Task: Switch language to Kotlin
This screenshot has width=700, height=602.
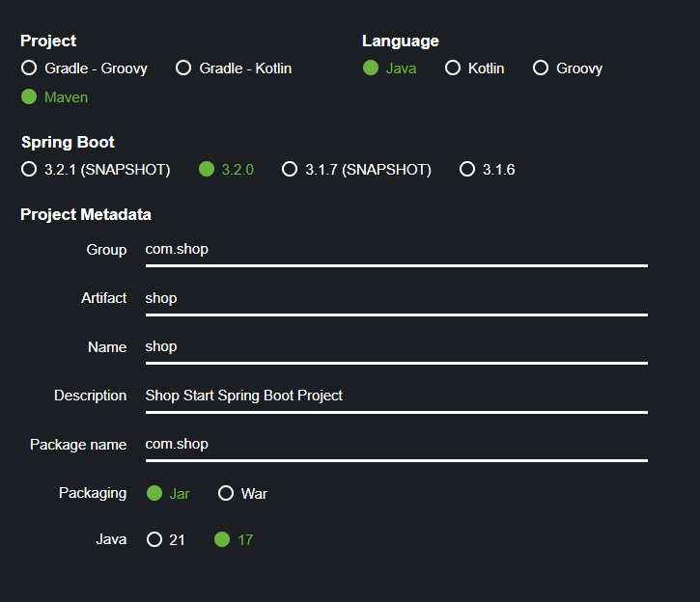Action: point(453,68)
